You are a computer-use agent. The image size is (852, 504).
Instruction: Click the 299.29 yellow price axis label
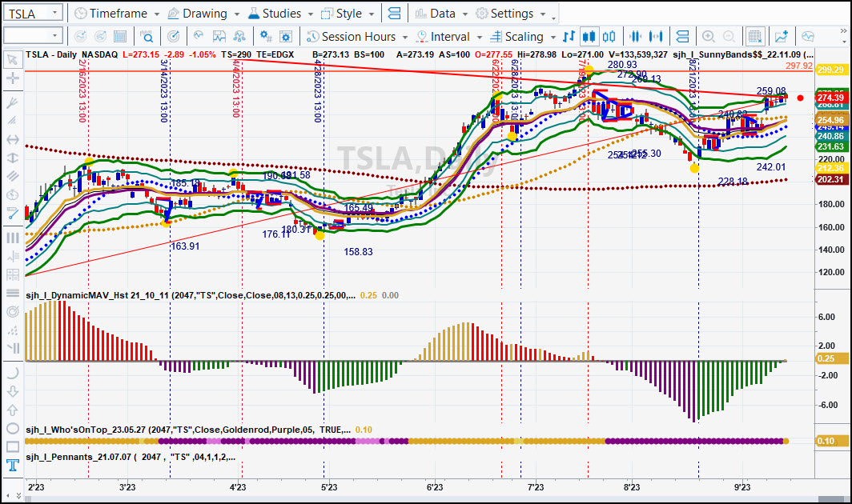coord(831,70)
